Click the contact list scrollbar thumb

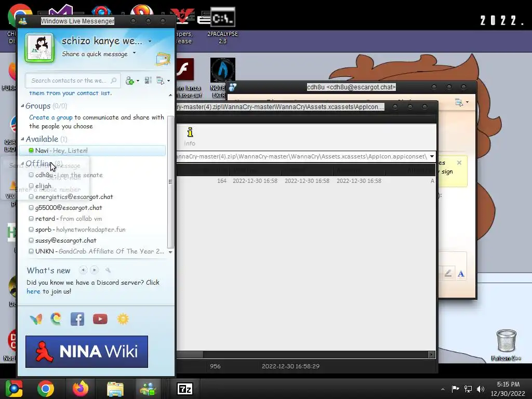tap(170, 182)
